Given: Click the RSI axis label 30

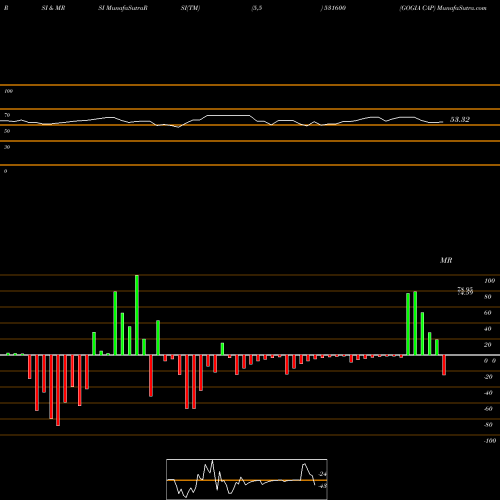Looking at the screenshot, I should (x=7, y=147).
